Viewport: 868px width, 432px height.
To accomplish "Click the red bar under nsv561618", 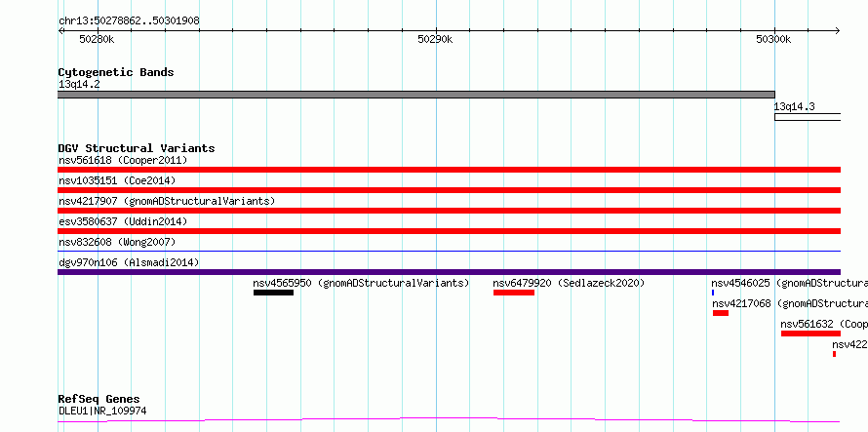I will (450, 170).
